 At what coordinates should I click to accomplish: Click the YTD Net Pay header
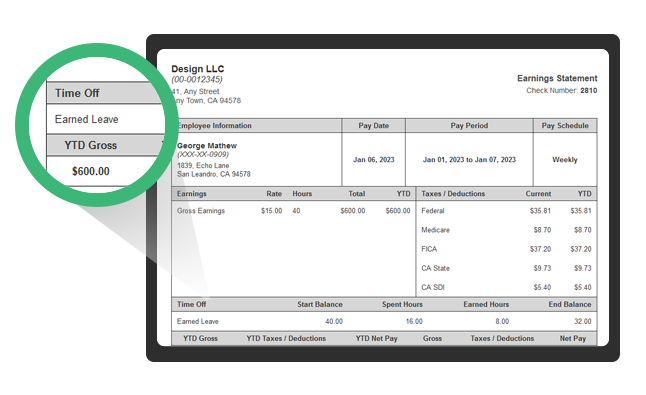pyautogui.click(x=376, y=339)
